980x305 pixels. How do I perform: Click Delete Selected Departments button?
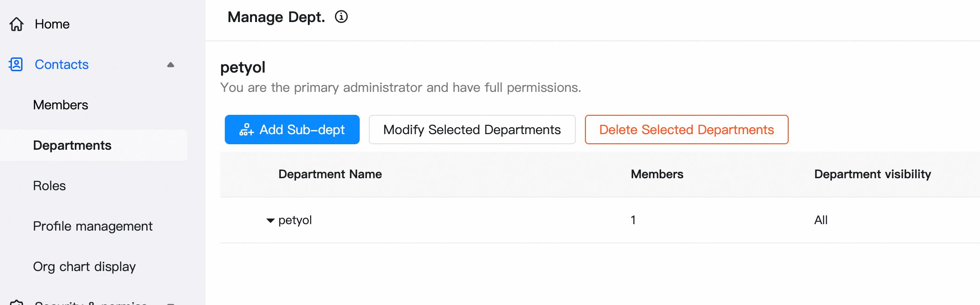[686, 130]
